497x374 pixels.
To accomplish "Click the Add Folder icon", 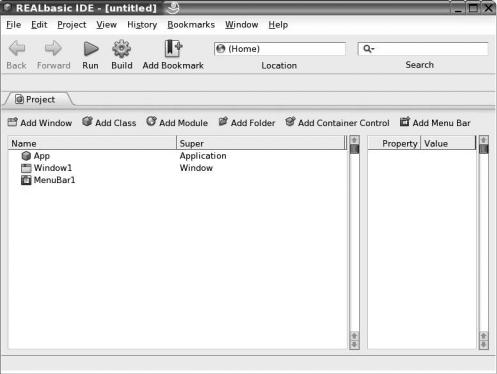I will pyautogui.click(x=223, y=122).
